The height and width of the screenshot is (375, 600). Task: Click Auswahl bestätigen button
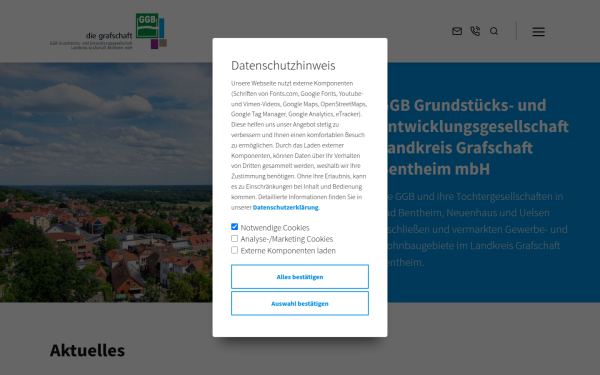click(300, 303)
